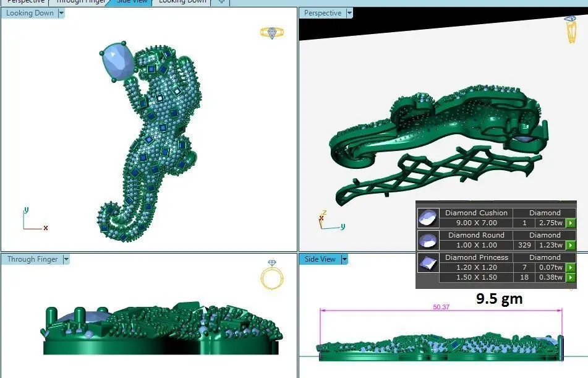Click the Diamond Cushion gem thumbnail
588x378 pixels.
pyautogui.click(x=428, y=218)
